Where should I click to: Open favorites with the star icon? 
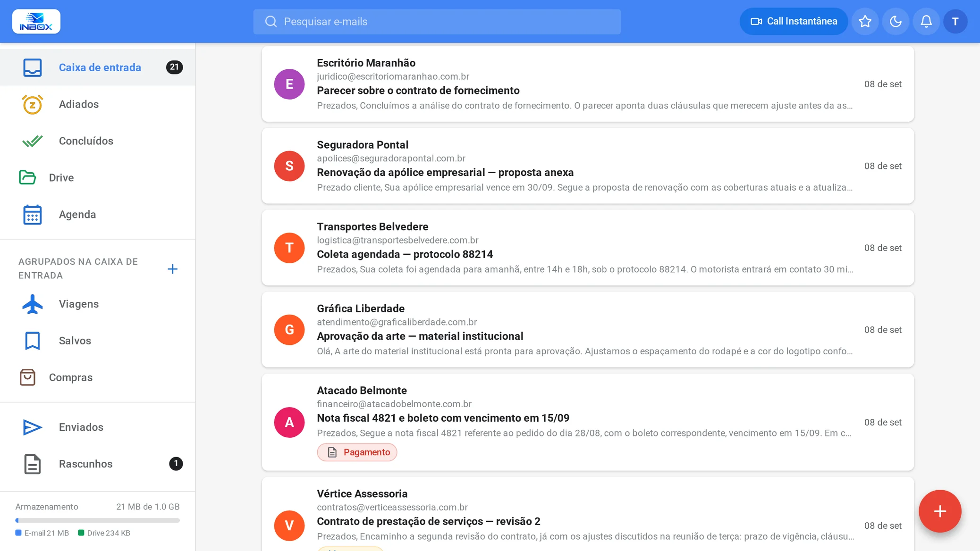865,21
